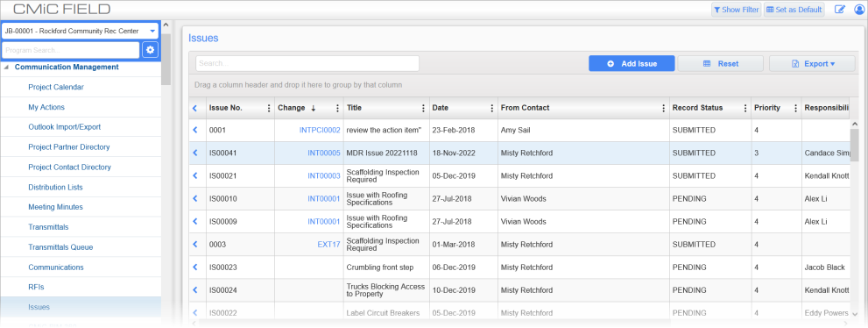Open Project Calendar menu item

click(56, 87)
